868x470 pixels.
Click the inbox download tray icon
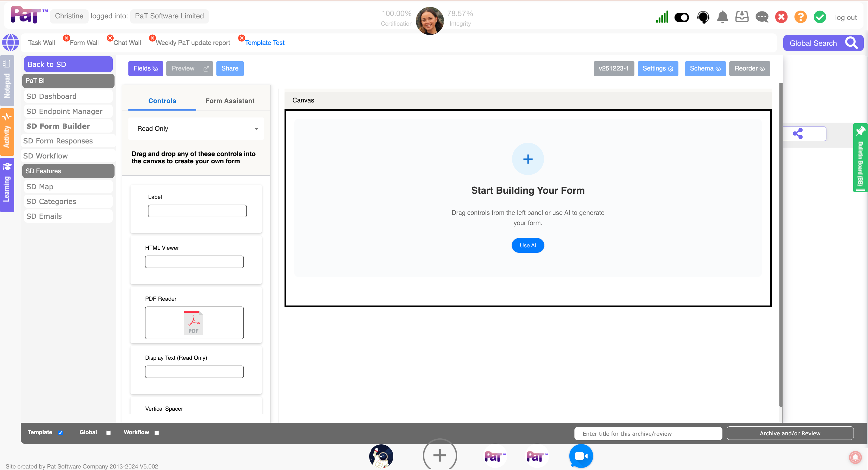pyautogui.click(x=742, y=17)
